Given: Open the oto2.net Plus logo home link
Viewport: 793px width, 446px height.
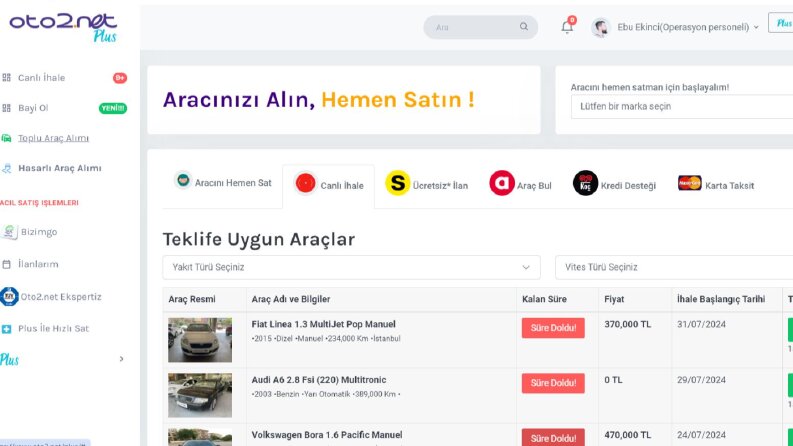Looking at the screenshot, I should coord(63,28).
